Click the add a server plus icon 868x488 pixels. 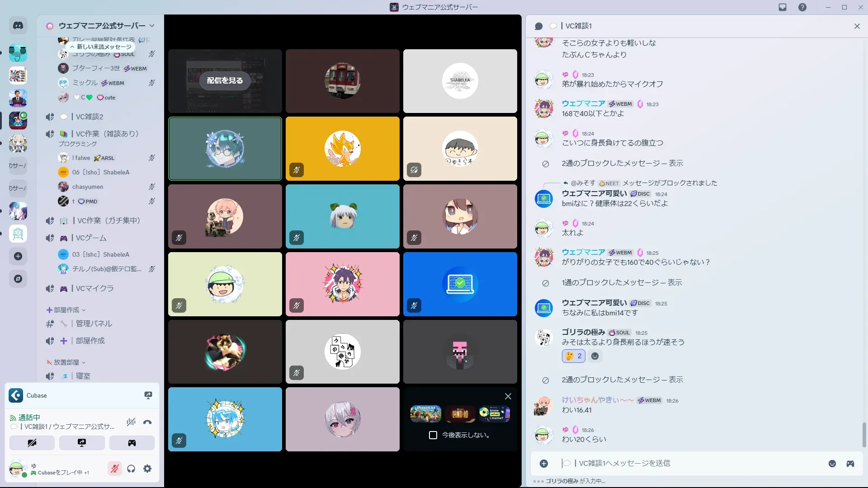click(x=18, y=256)
